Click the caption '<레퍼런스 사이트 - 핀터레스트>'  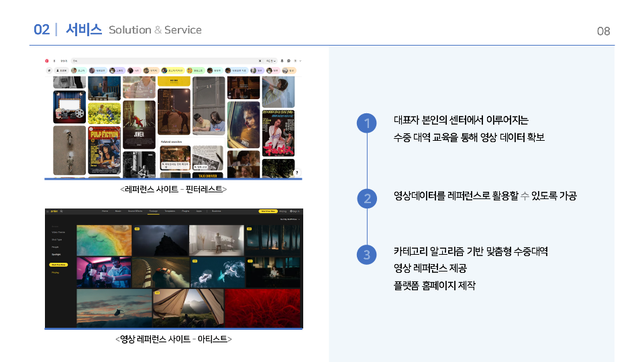coord(173,189)
